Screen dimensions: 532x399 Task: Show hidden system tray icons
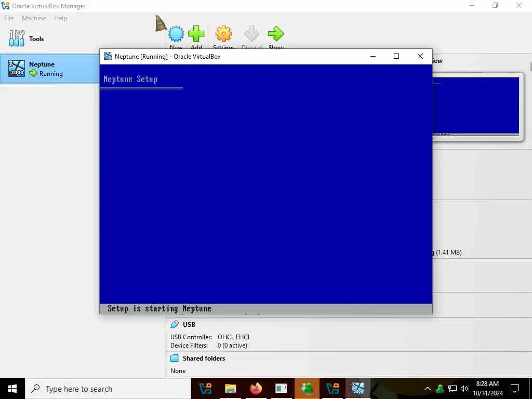pyautogui.click(x=428, y=389)
